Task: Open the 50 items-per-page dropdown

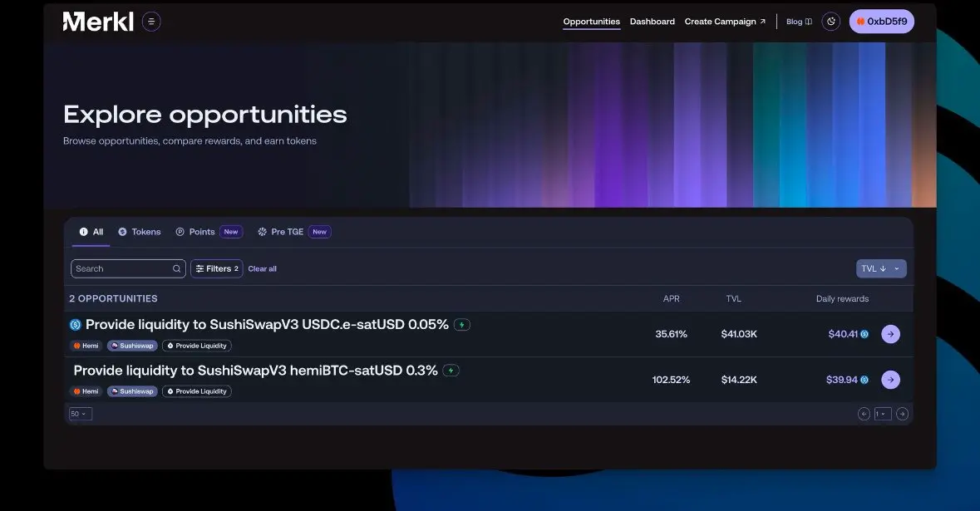Action: (80, 414)
